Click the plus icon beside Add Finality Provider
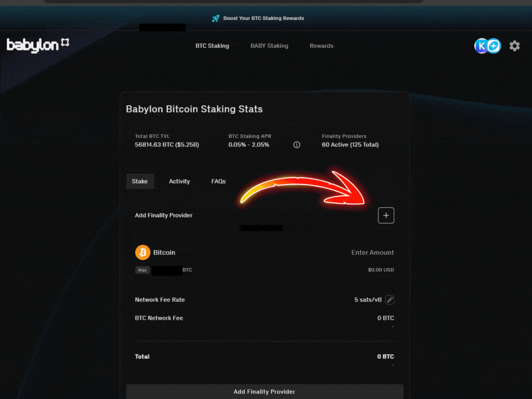The height and width of the screenshot is (399, 532). coord(386,215)
